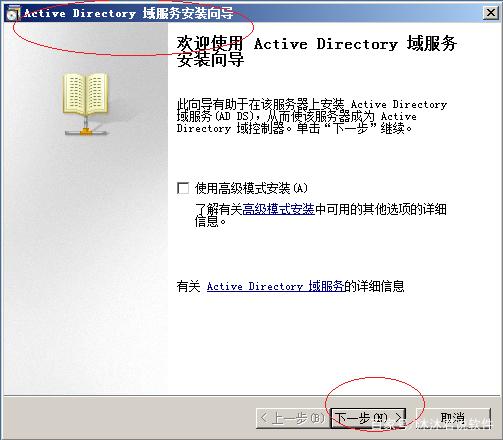Viewport: 503px width, 440px height.
Task: Click the 欢迎使用 welcome heading
Action: pos(210,43)
